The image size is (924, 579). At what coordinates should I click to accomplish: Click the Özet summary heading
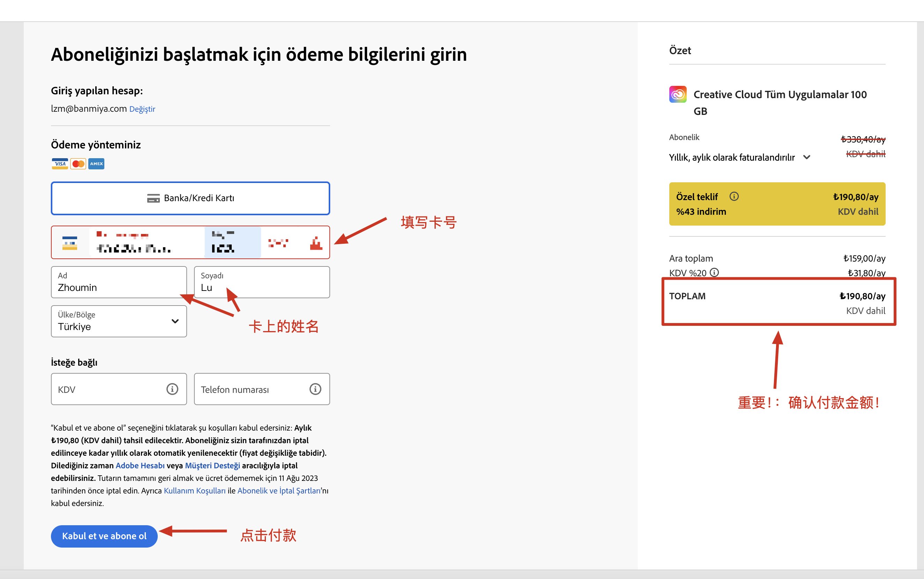pyautogui.click(x=680, y=51)
